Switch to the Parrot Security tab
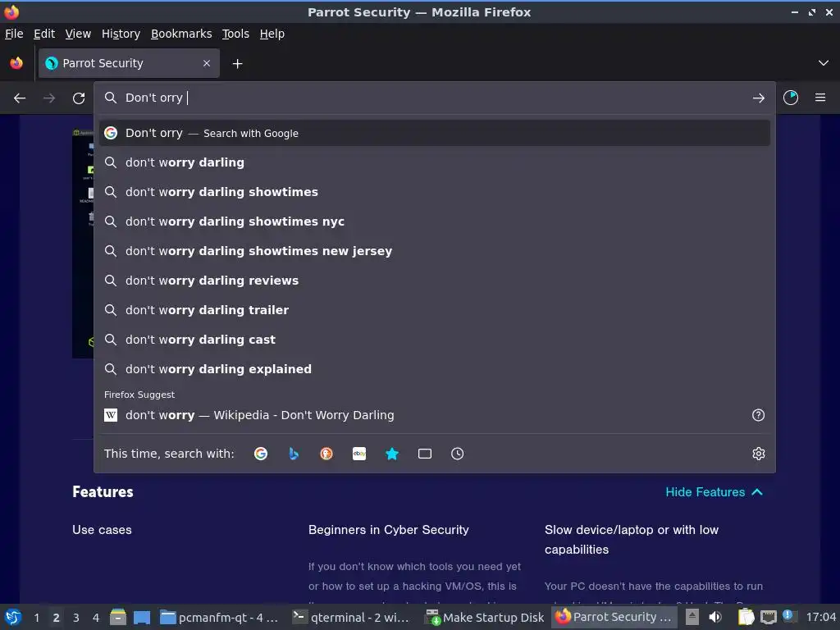Screen dimensions: 840x630 pyautogui.click(x=129, y=63)
